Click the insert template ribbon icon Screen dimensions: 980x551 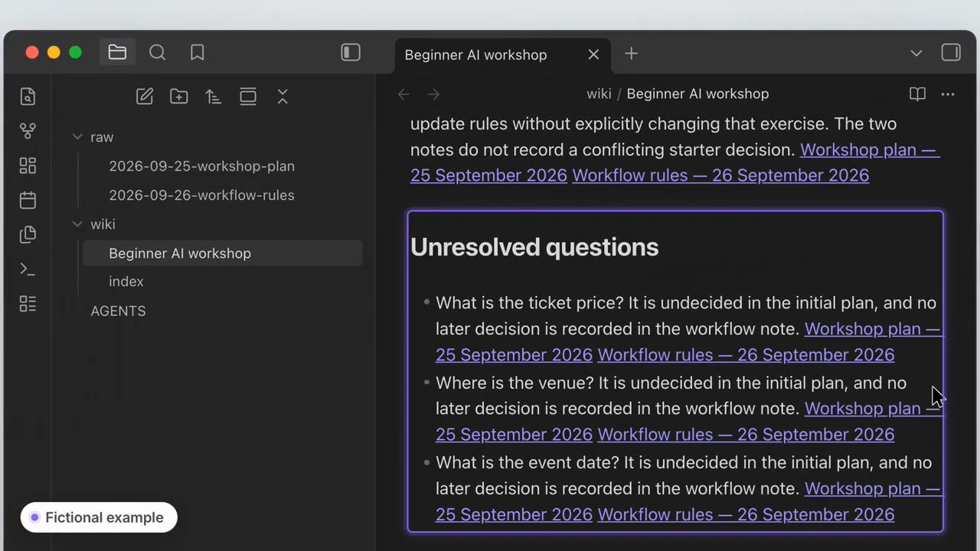(x=28, y=234)
